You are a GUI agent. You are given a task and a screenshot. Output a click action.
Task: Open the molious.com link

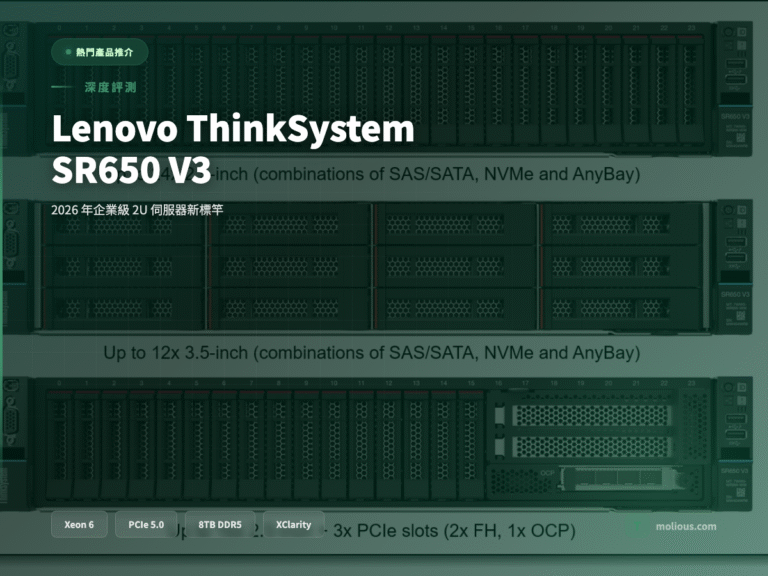686,527
